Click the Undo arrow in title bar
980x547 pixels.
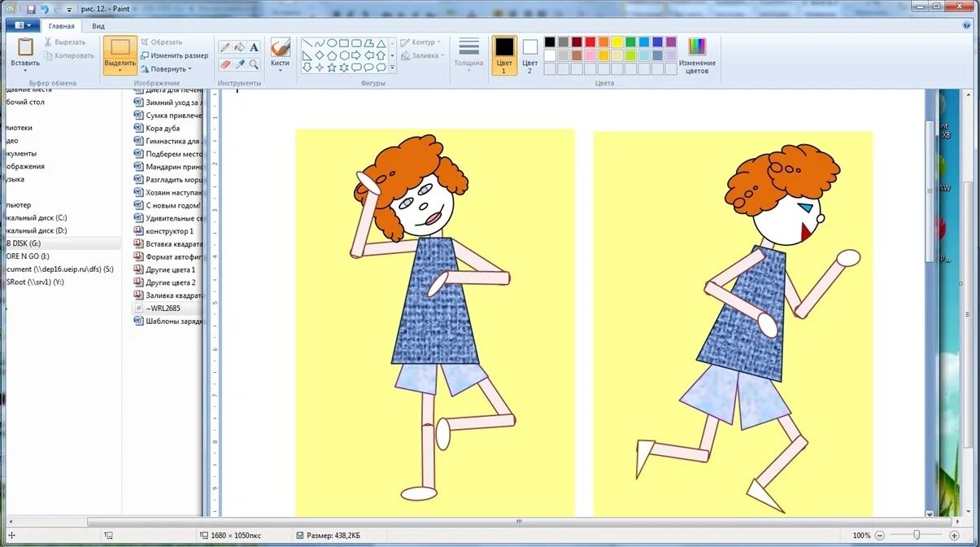click(x=45, y=9)
